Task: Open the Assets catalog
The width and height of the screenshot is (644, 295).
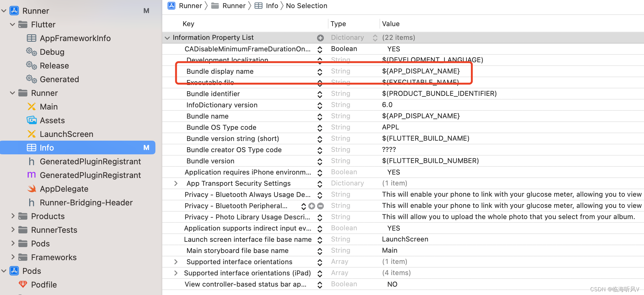Action: click(x=52, y=120)
